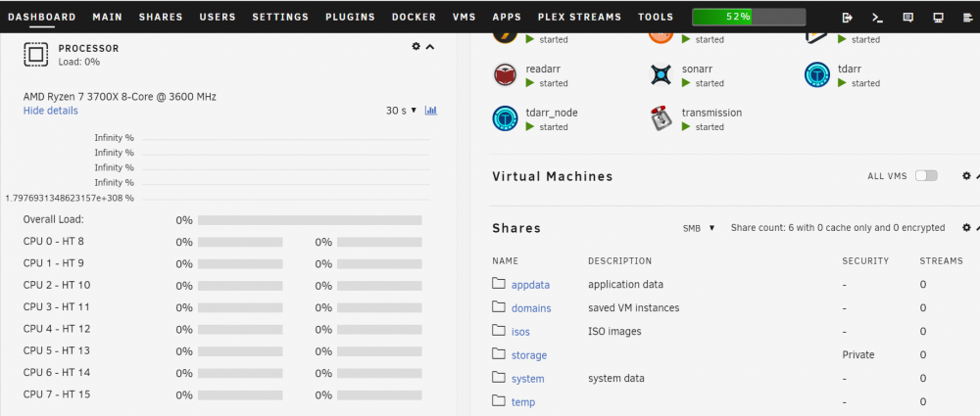
Task: Click the tdarr_node started play icon
Action: 530,127
